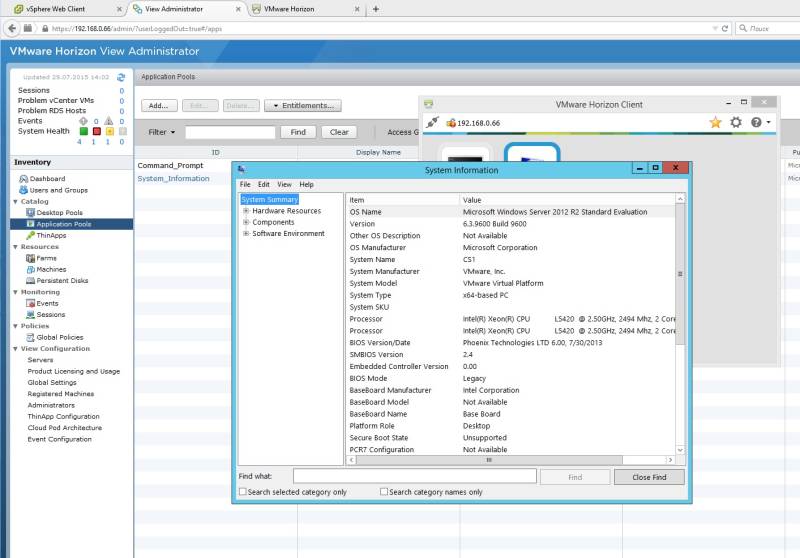Open Horizon Client settings gear
The height and width of the screenshot is (558, 800).
point(736,122)
